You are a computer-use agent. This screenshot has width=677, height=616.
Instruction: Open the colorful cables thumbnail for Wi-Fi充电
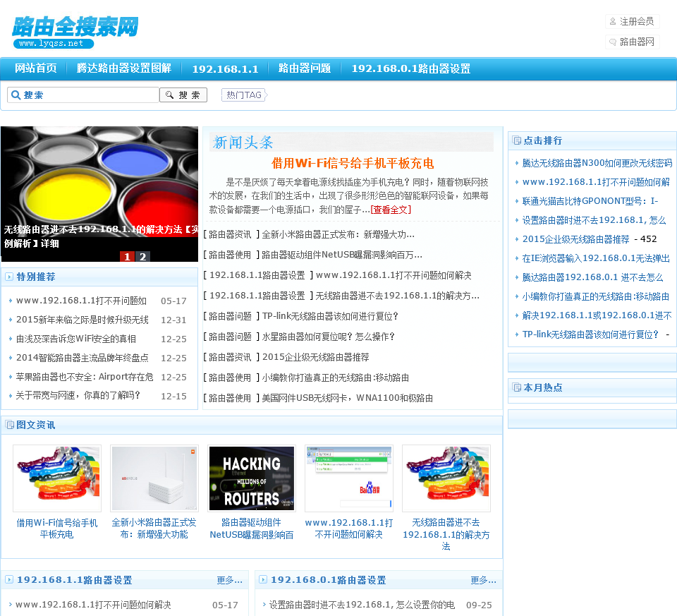(57, 478)
